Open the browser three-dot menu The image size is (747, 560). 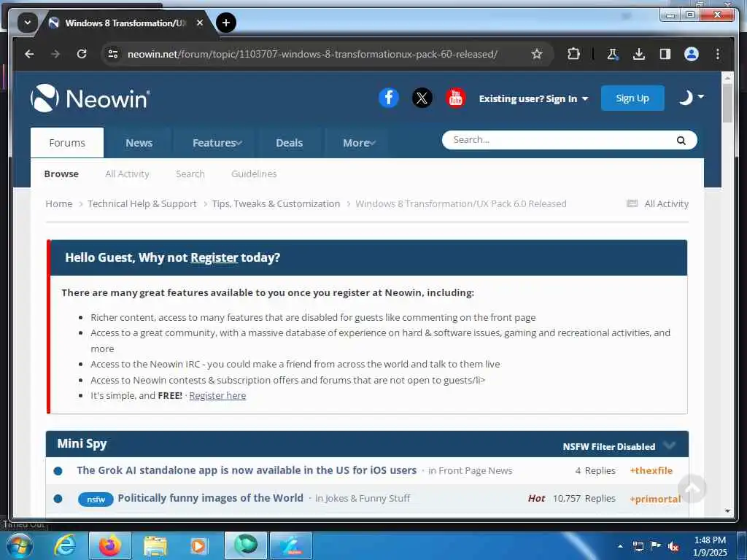point(718,54)
